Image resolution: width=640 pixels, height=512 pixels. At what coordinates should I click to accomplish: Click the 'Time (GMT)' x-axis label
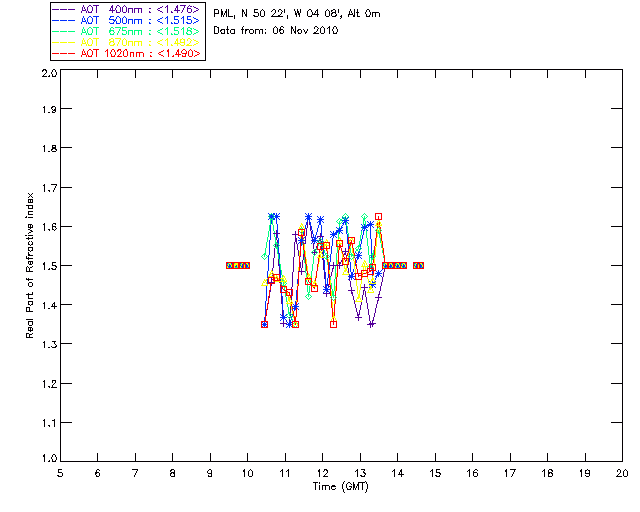[x=340, y=487]
